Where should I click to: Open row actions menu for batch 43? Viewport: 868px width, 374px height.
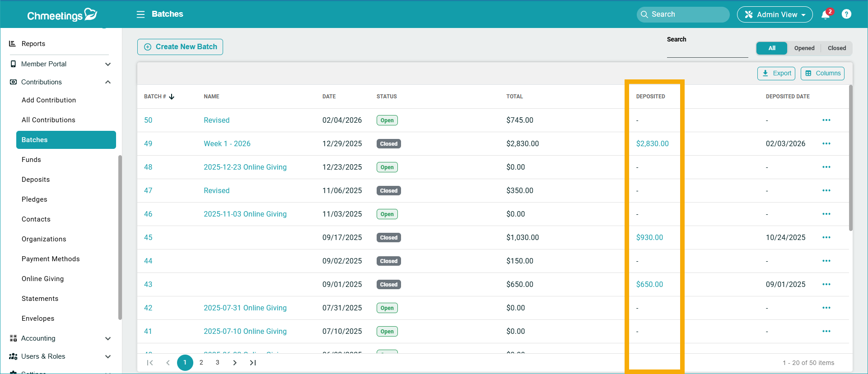(826, 284)
